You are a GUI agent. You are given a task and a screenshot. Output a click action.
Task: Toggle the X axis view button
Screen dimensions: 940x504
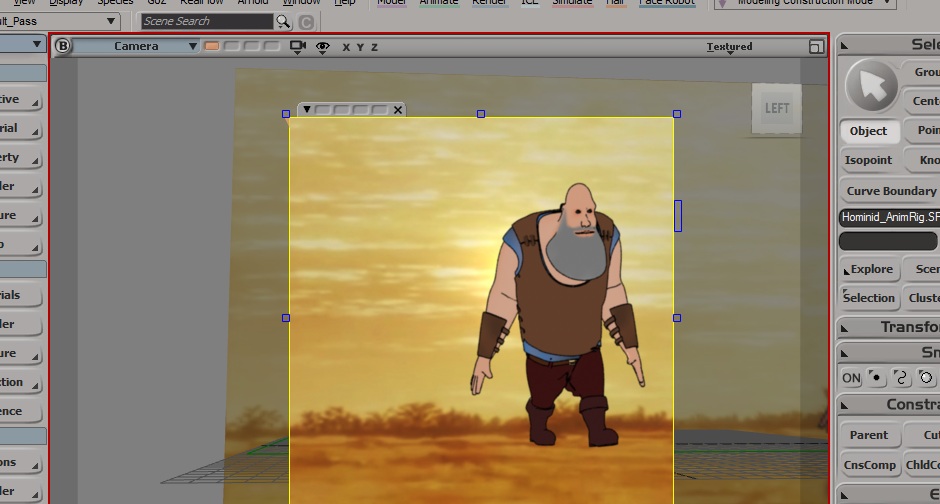pos(346,47)
